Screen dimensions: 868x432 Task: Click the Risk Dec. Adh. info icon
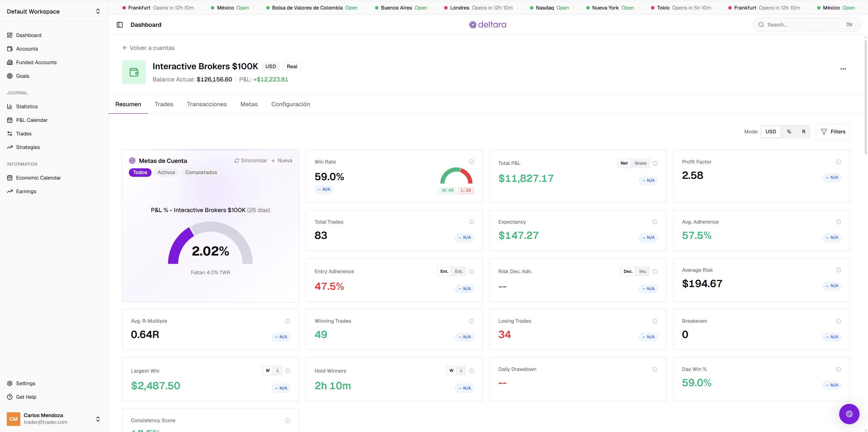[x=655, y=271]
